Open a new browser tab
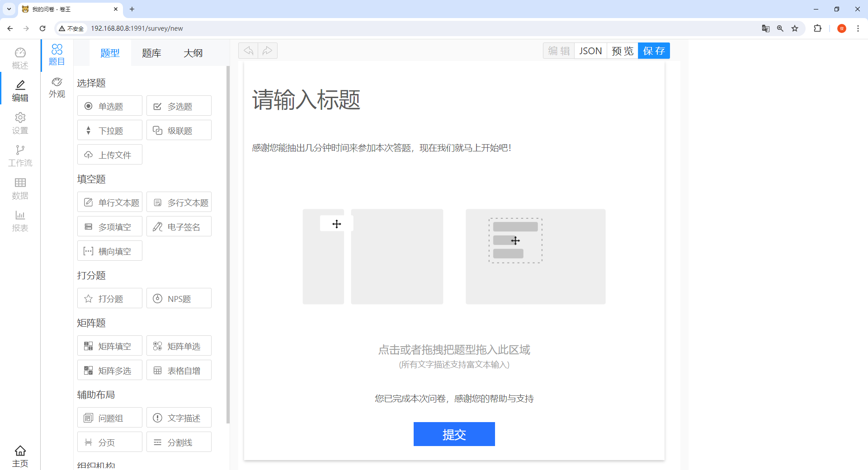 pos(132,9)
